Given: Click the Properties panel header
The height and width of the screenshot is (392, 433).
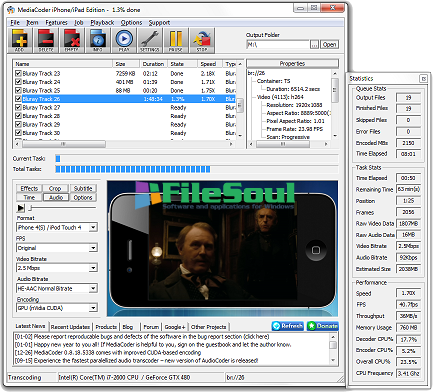Looking at the screenshot, I should coord(292,63).
